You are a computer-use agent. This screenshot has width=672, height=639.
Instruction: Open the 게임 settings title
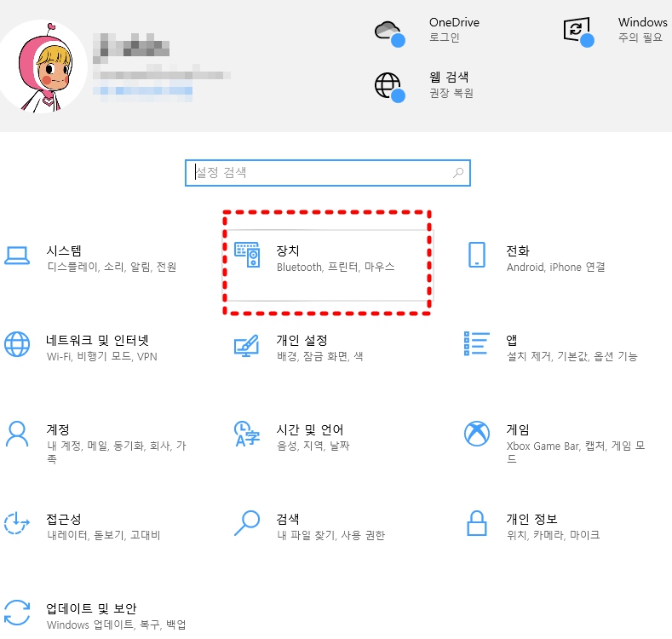tap(518, 429)
